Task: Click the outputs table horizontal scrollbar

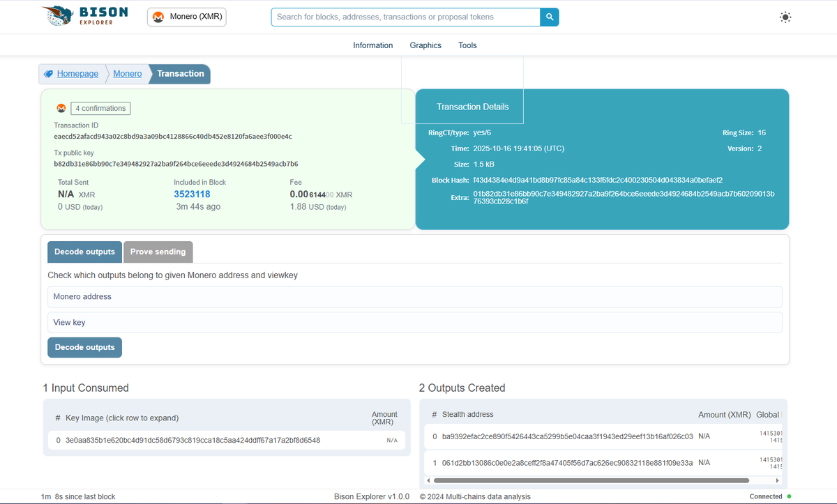Action: [591, 480]
